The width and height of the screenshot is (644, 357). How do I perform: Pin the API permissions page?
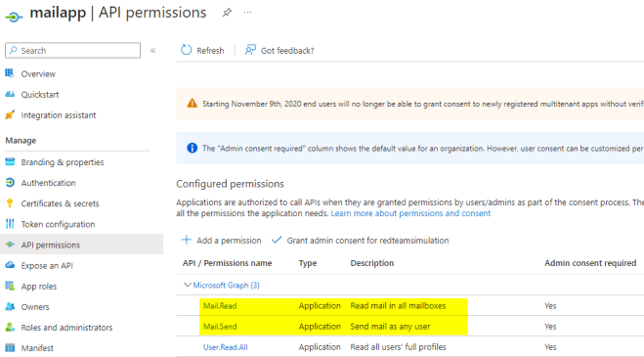pos(227,13)
